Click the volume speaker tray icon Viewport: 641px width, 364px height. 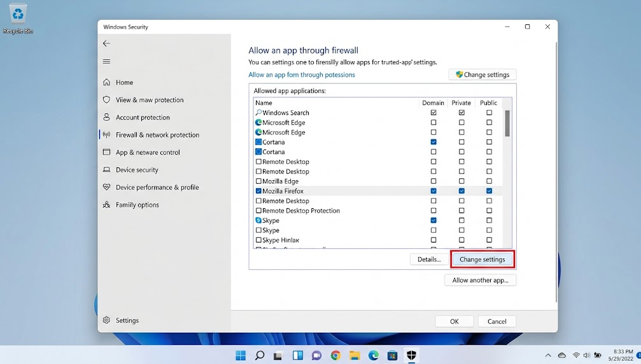pos(587,356)
